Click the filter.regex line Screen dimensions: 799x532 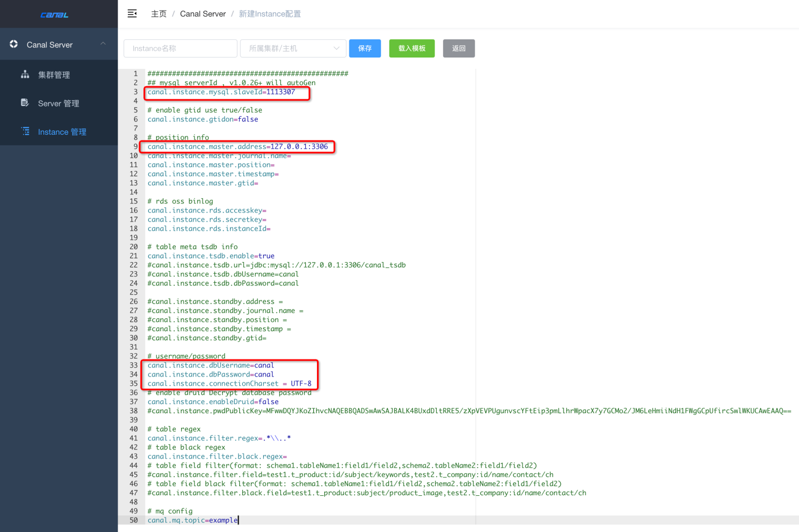[x=219, y=438]
